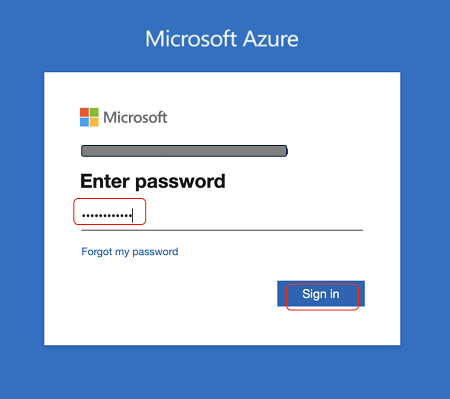The width and height of the screenshot is (450, 399).
Task: Click the gray Microsoft wordmark beside the logo
Action: tap(135, 117)
